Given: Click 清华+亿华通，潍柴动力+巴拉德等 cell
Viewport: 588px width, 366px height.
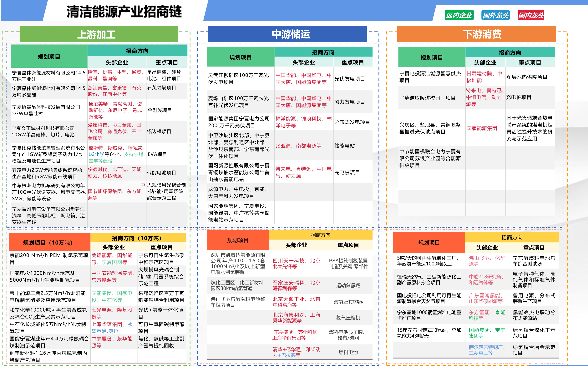Looking at the screenshot, I should click(296, 352).
